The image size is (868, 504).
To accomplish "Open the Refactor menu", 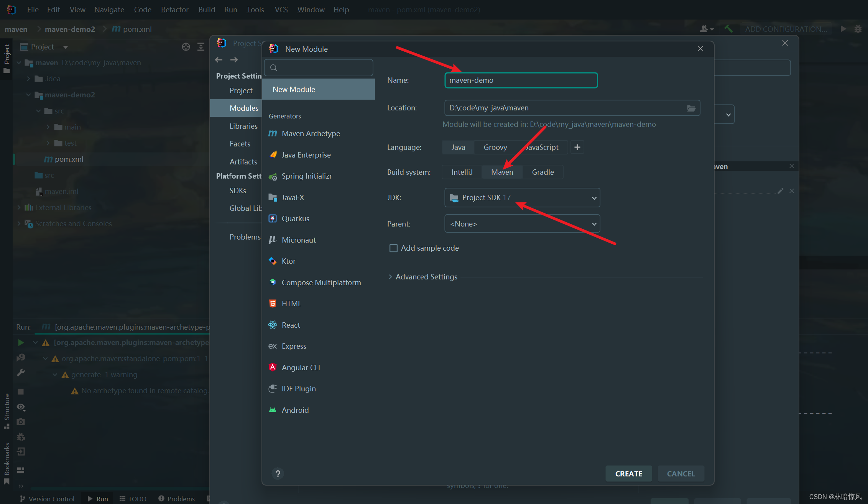I will 174,10.
